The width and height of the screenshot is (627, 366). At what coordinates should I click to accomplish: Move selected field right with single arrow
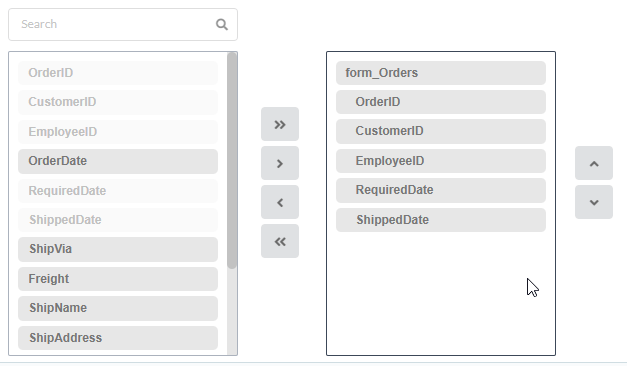[280, 163]
